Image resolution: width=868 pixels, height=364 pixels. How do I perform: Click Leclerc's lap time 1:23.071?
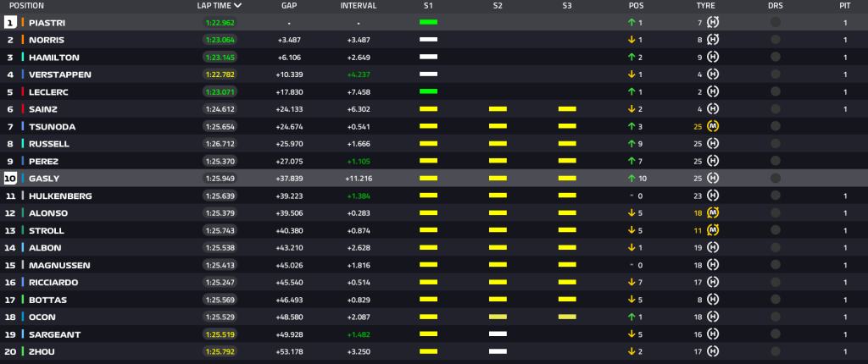220,91
